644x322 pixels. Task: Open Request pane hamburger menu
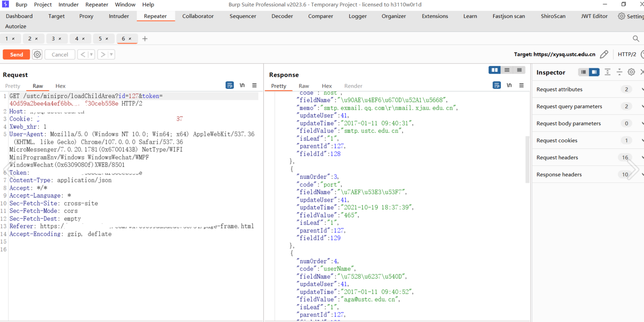(x=254, y=85)
